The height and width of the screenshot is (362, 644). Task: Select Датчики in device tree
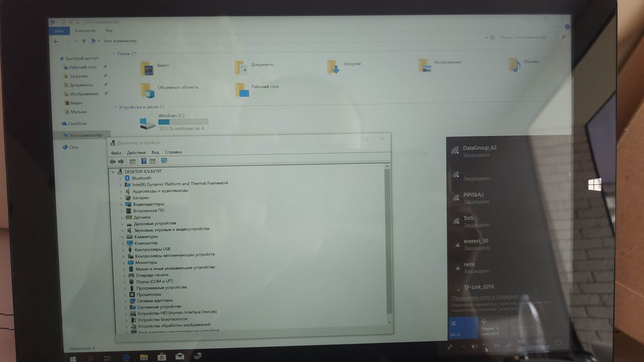click(142, 217)
